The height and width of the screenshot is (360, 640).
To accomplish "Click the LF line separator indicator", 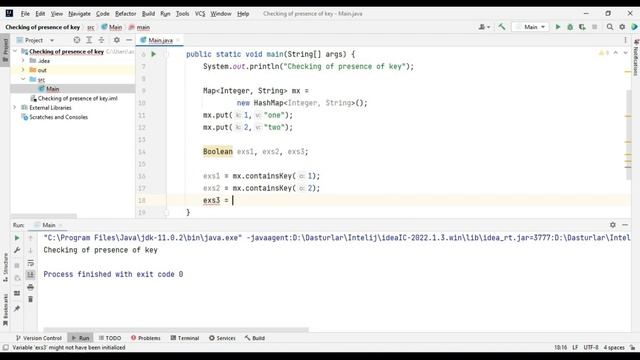I will (x=575, y=347).
